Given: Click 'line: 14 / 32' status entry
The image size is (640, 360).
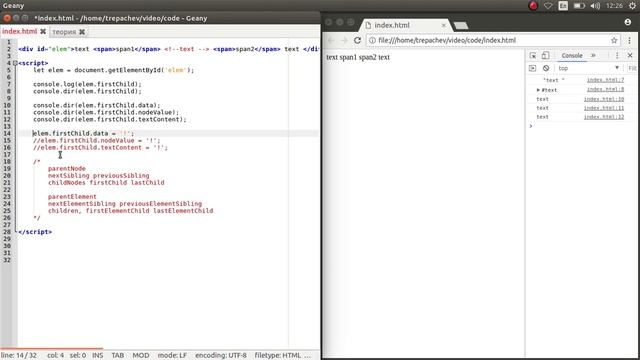Looking at the screenshot, I should click(19, 356).
